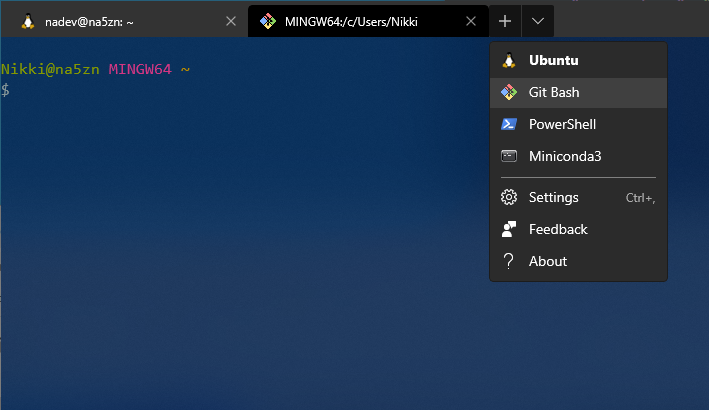The image size is (709, 410).
Task: Click the Nikki@na5zn prompt text
Action: tap(50, 69)
